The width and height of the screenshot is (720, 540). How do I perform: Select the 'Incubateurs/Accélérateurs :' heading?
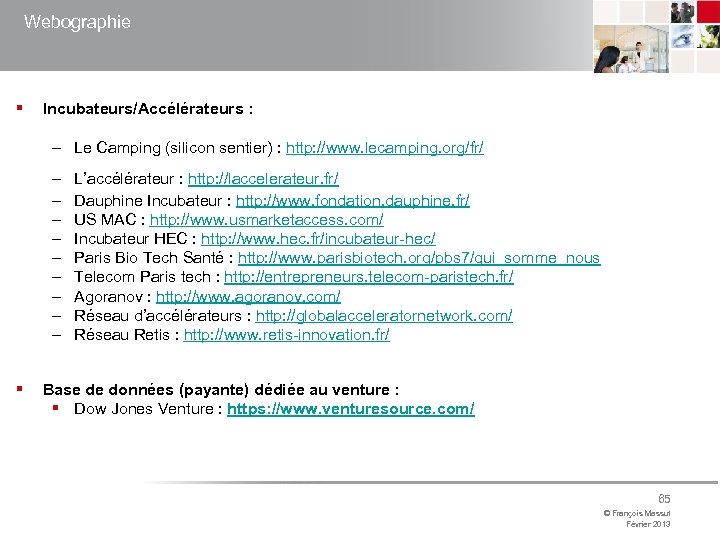coord(148,109)
